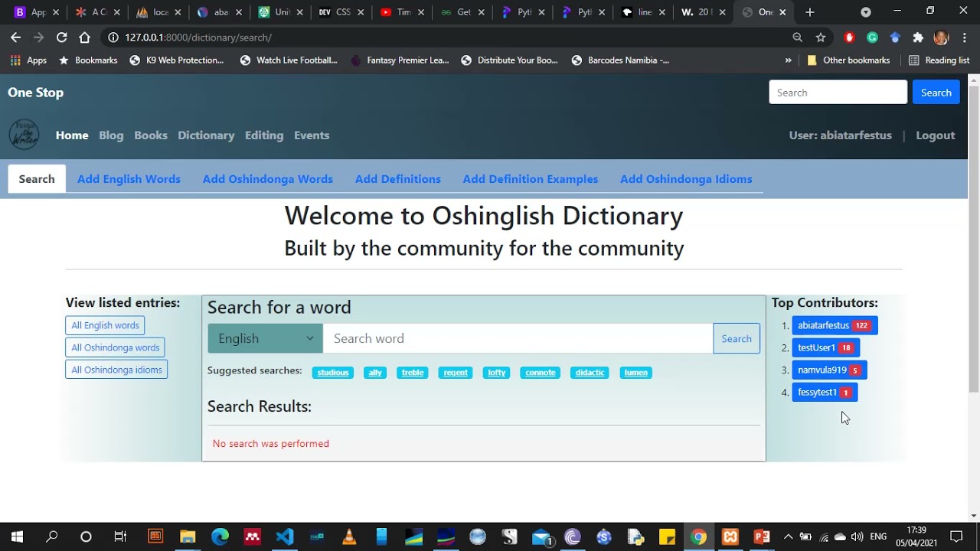Show hidden system tray icons
Image resolution: width=980 pixels, height=551 pixels.
788,536
